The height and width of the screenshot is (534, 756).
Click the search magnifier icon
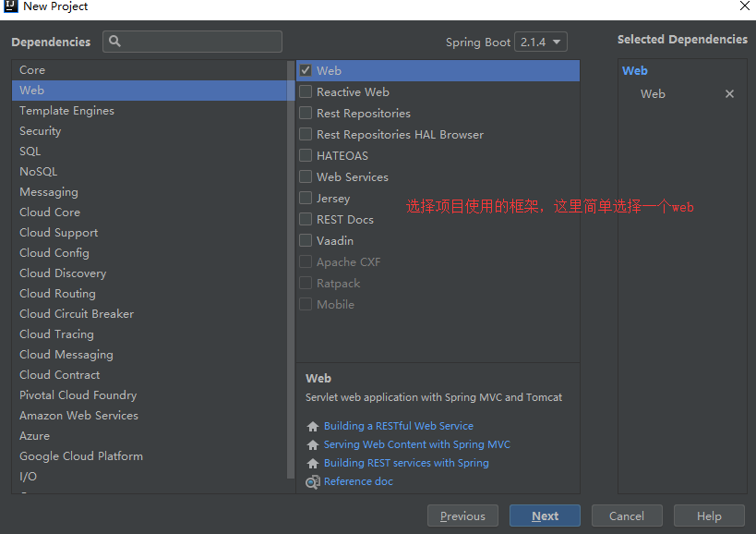tap(114, 41)
